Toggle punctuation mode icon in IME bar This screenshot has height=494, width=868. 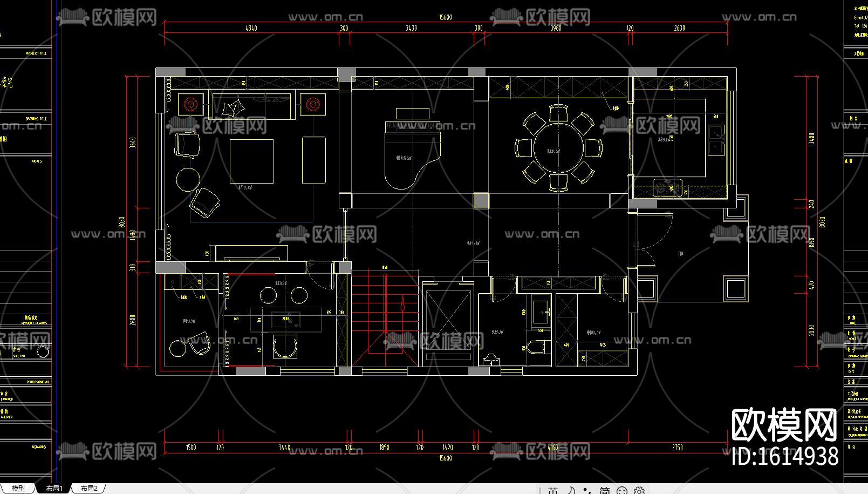point(588,490)
